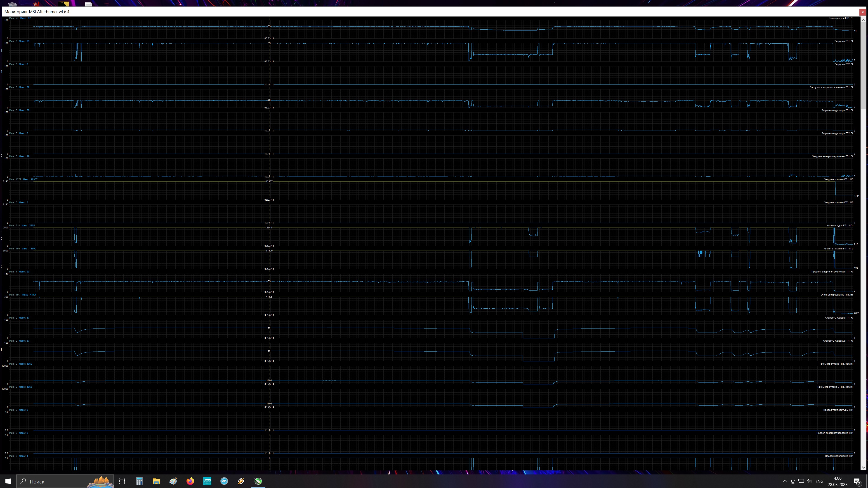Open the Winamp lightning bolt icon
Screen dimensions: 868x488
241,481
